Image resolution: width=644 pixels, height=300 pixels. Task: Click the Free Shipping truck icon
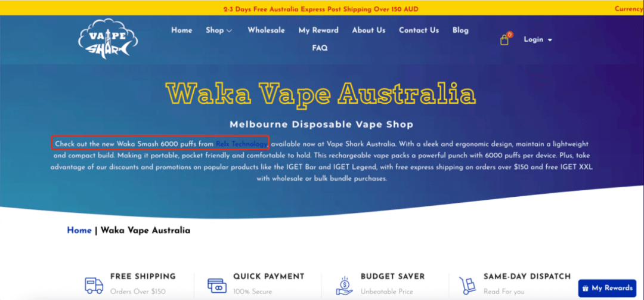tap(94, 284)
